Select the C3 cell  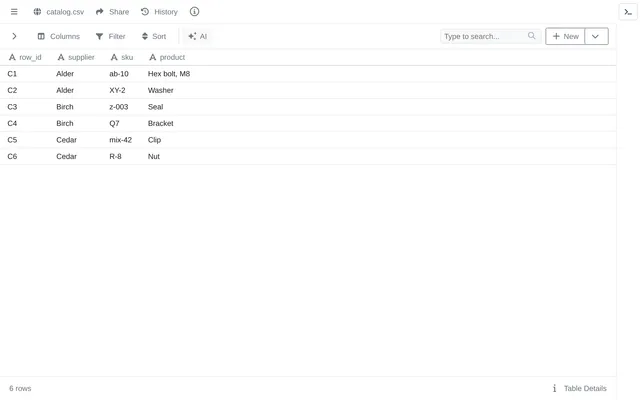tap(12, 107)
